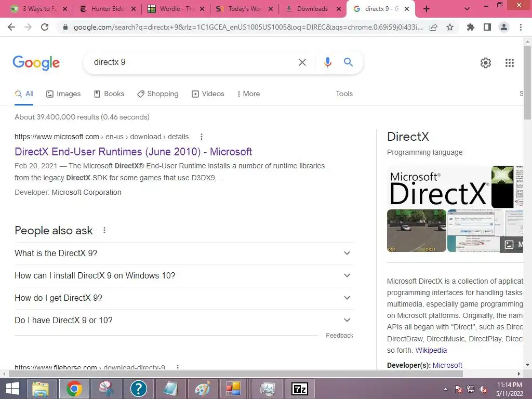The width and height of the screenshot is (532, 399).
Task: Open options dots beside filehorse.com result
Action: click(178, 367)
